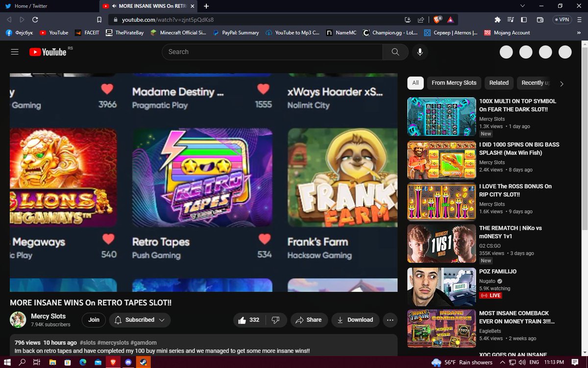Open Brave Shields lion icon

[437, 20]
